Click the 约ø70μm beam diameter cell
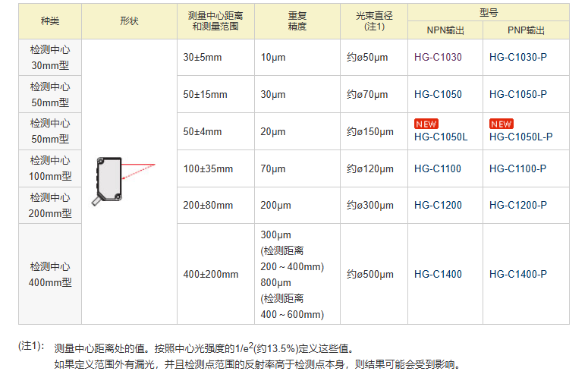588x387 pixels. click(374, 95)
